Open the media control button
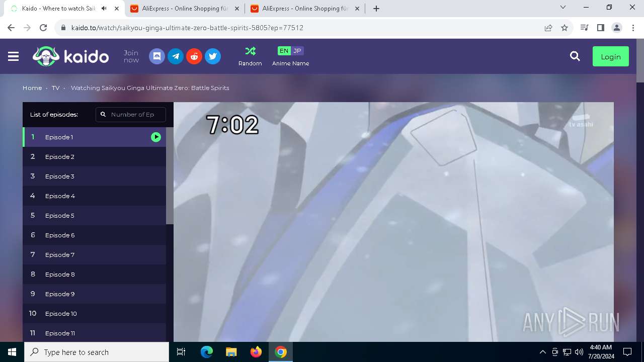The image size is (644, 362). (x=584, y=28)
